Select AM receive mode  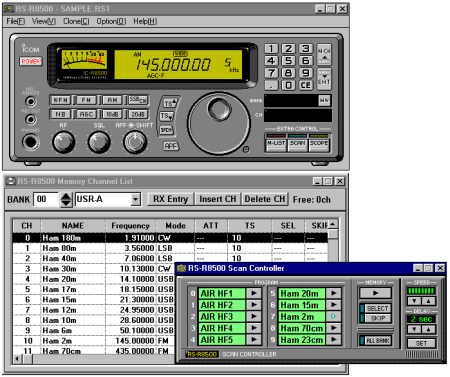click(x=112, y=100)
